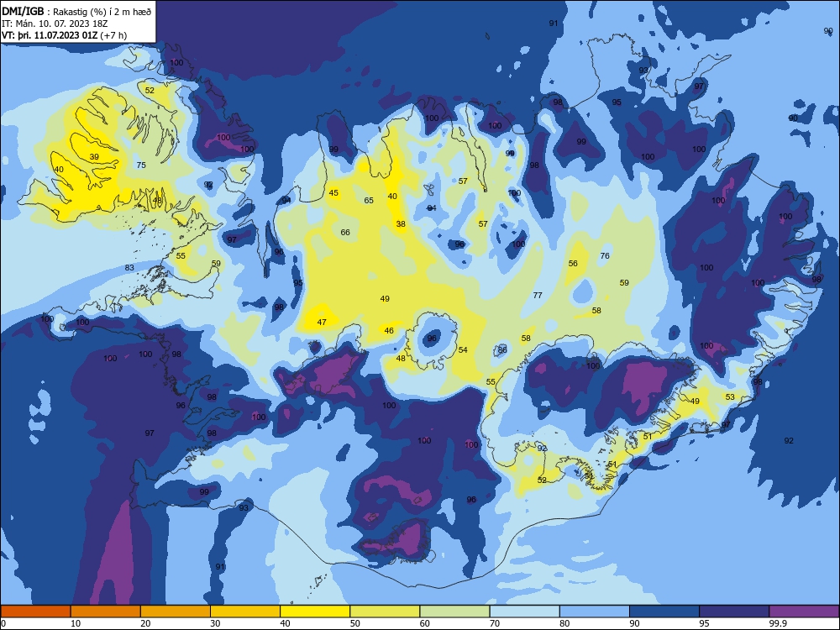Click the 80–90 light blue legend swatch

pos(595,612)
